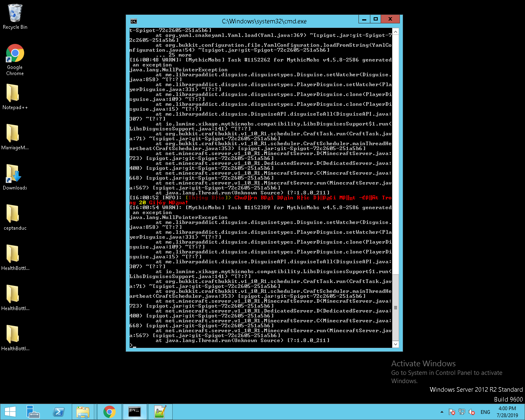Launch Google Chrome from the desktop shortcut
525x420 pixels.
point(15,59)
